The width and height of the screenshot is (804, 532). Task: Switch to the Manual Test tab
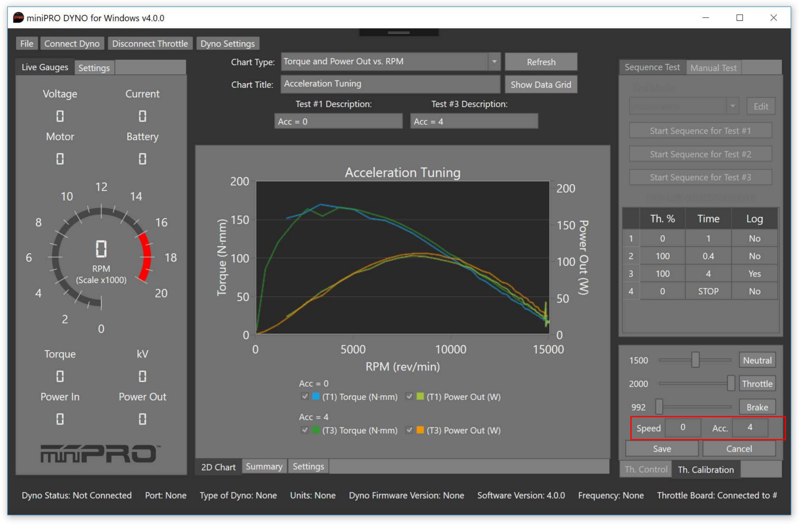tap(713, 68)
